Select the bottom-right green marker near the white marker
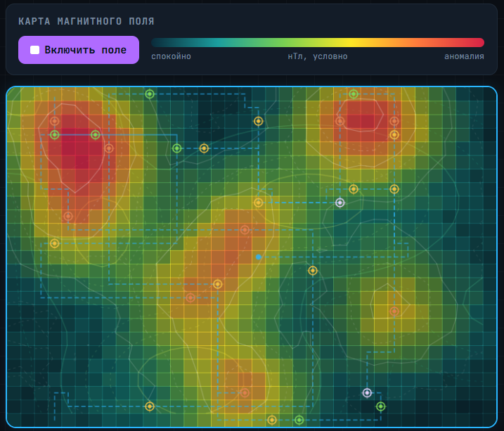The image size is (504, 431). [380, 406]
